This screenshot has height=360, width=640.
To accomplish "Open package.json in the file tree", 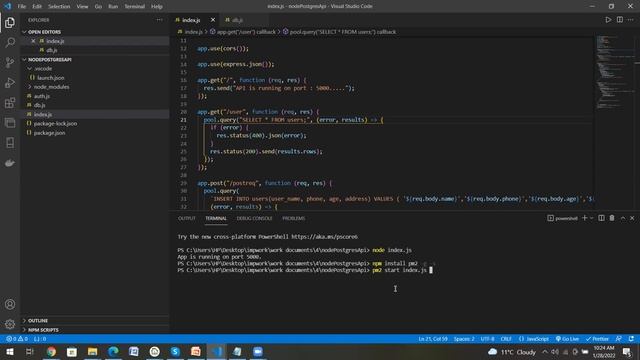I will point(49,133).
